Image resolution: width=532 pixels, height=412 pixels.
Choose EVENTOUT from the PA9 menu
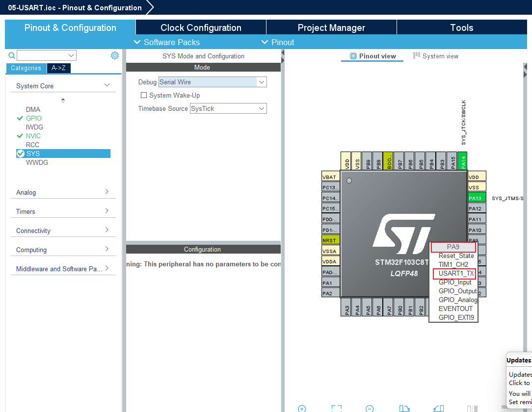454,309
